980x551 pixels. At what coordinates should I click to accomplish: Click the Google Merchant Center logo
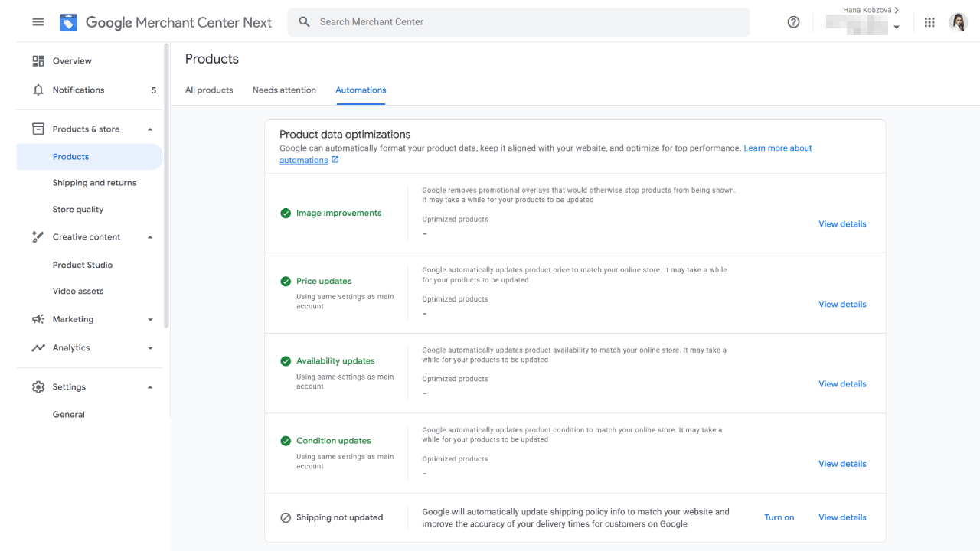pos(69,22)
